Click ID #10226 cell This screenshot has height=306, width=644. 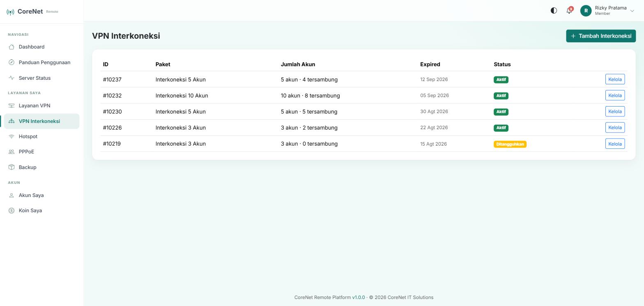coord(112,128)
